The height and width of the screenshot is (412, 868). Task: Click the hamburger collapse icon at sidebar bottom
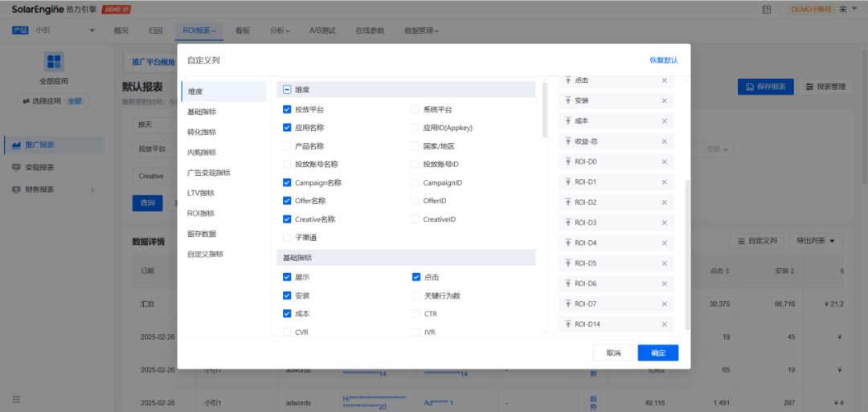17,398
